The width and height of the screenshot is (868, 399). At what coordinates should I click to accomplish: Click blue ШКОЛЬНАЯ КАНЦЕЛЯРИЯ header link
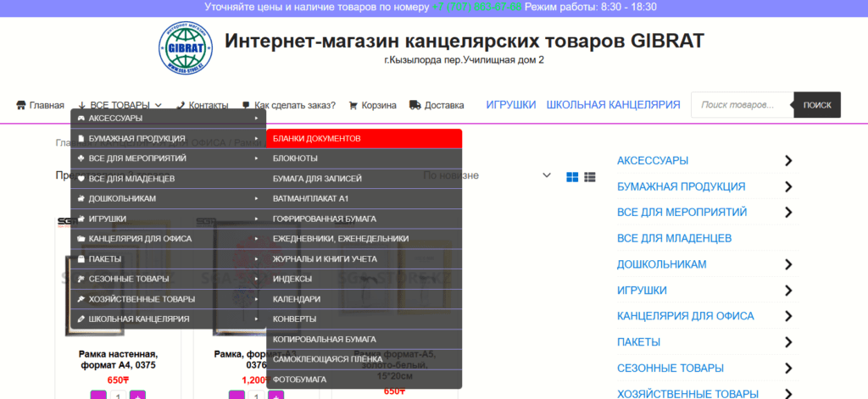614,104
